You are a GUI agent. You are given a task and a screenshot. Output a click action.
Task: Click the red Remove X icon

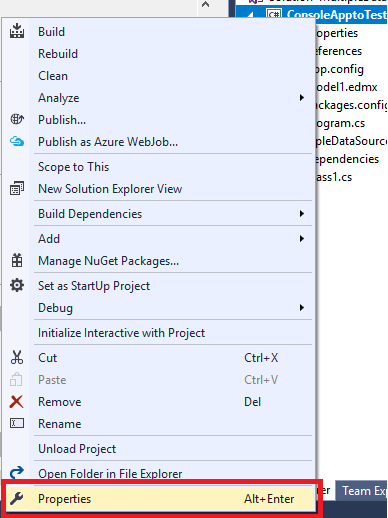[16, 402]
